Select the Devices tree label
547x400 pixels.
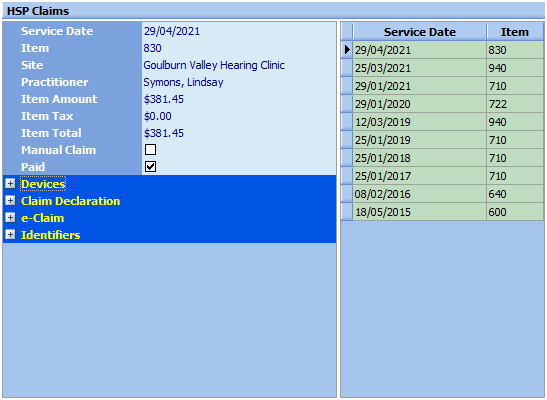(43, 184)
